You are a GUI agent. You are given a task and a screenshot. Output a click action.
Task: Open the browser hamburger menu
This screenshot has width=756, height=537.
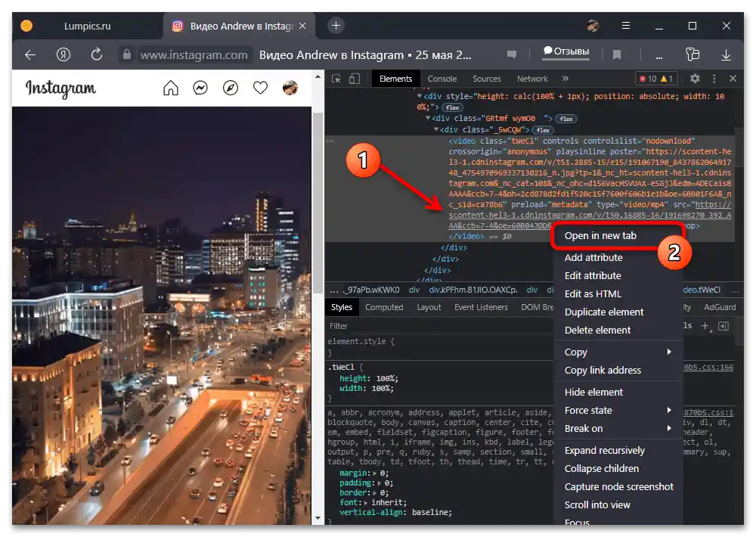click(626, 26)
